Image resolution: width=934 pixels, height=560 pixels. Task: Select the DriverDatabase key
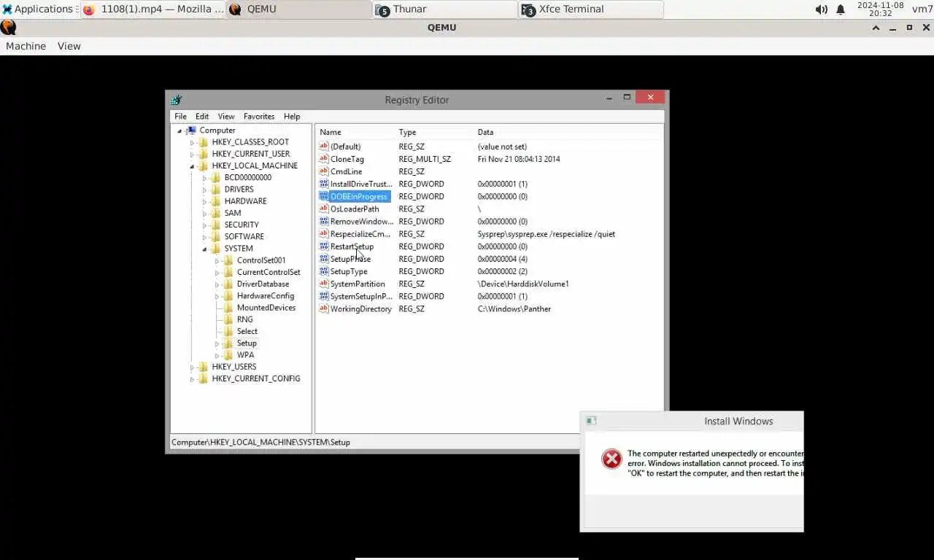point(263,284)
